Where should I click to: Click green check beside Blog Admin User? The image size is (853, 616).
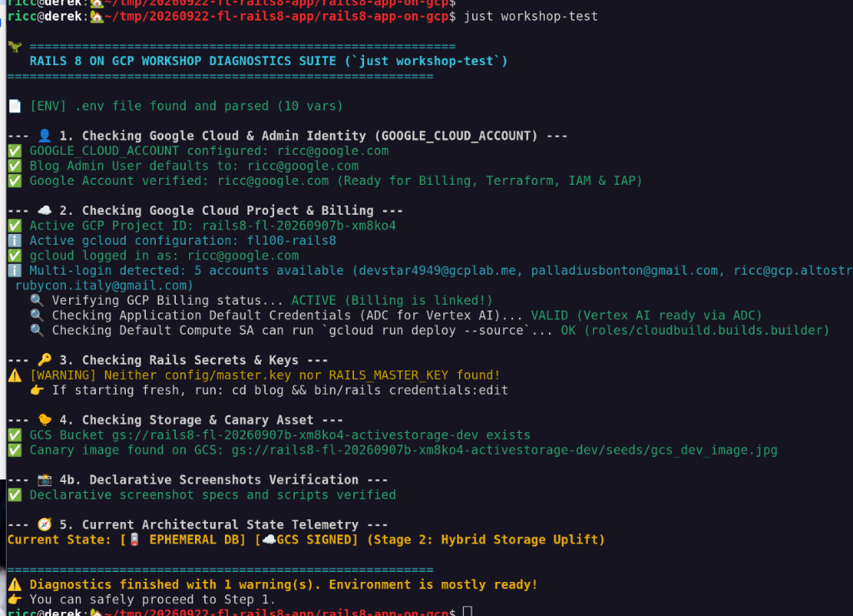[15, 166]
